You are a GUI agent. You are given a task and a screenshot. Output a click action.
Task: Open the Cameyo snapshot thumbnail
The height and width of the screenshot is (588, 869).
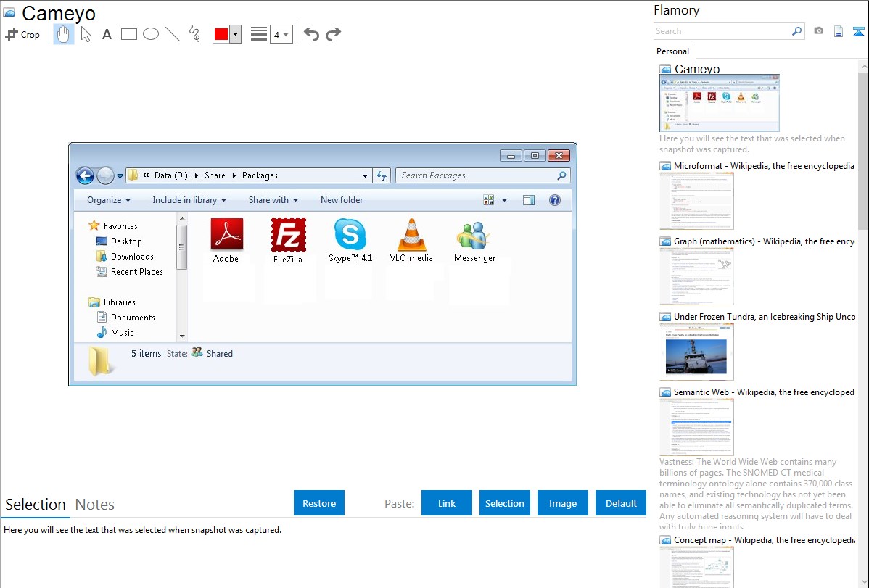coord(720,103)
